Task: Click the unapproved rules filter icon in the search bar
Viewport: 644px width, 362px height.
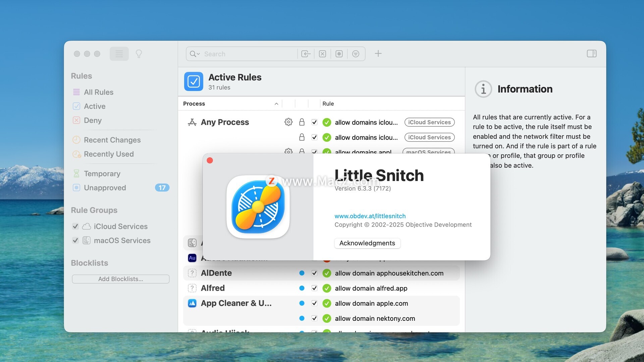Action: click(x=339, y=54)
